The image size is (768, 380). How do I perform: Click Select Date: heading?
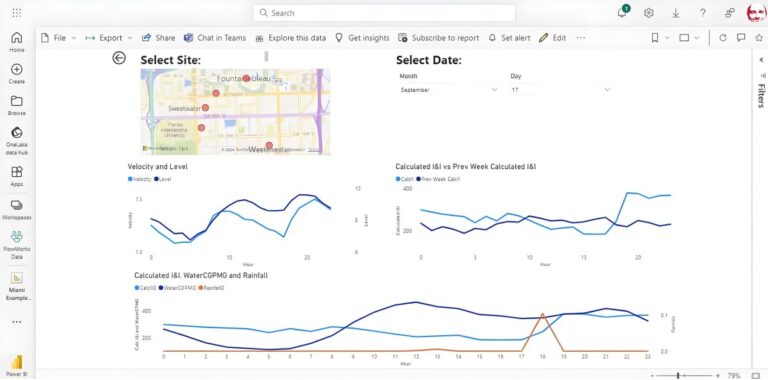coord(429,60)
